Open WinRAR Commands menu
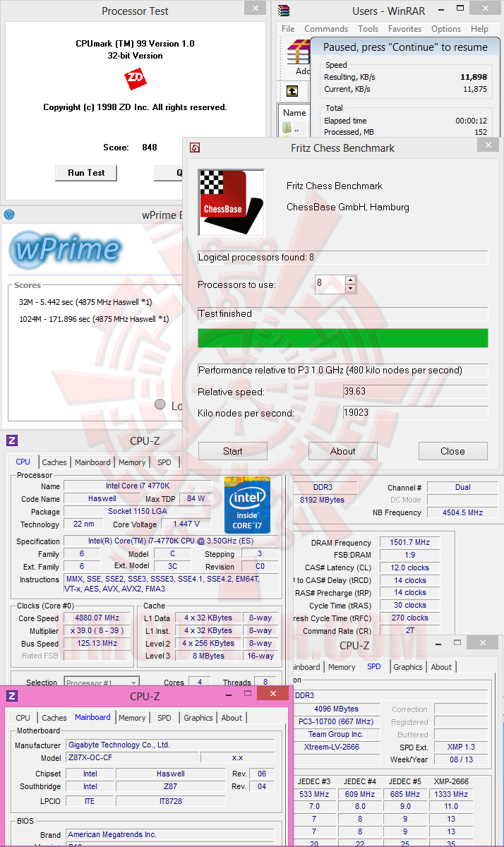The width and height of the screenshot is (504, 847). (x=326, y=29)
